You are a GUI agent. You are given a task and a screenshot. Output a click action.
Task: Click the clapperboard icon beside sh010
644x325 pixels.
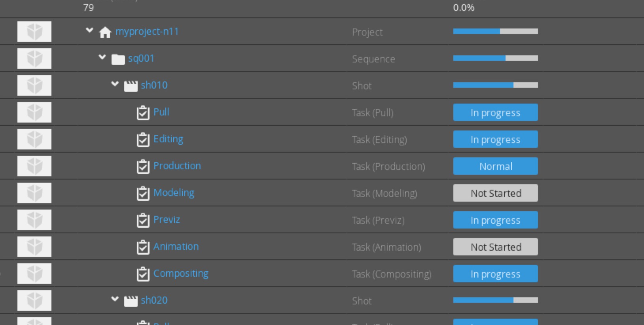(x=131, y=86)
